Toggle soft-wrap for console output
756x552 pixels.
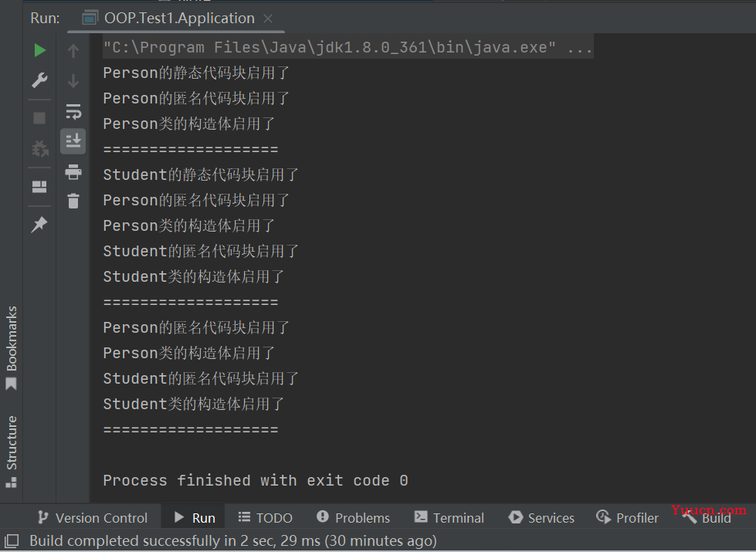coord(73,111)
